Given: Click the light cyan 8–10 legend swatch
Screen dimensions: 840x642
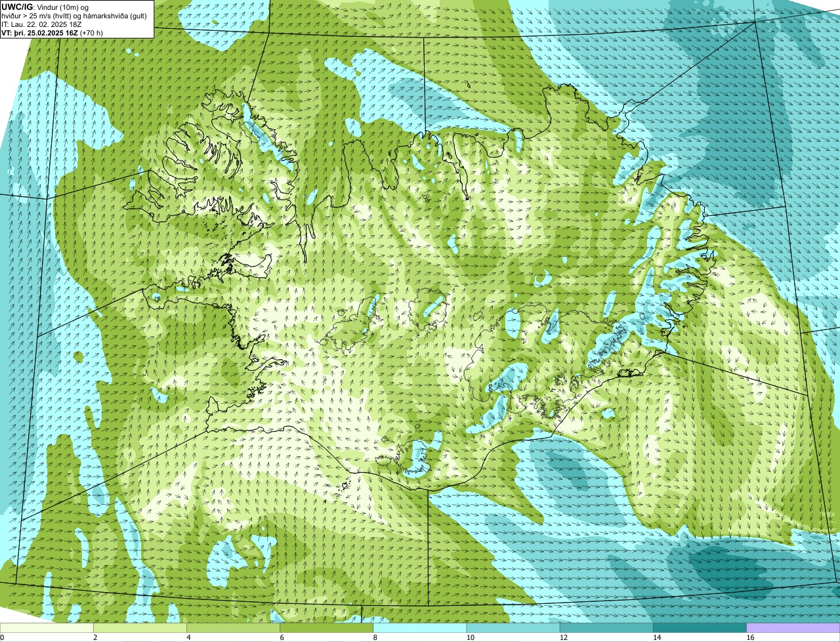Looking at the screenshot, I should (420, 628).
